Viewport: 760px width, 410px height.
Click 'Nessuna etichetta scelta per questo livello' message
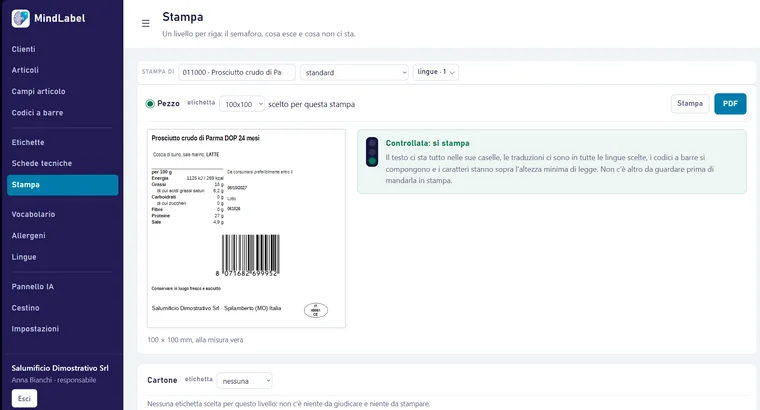pos(288,404)
